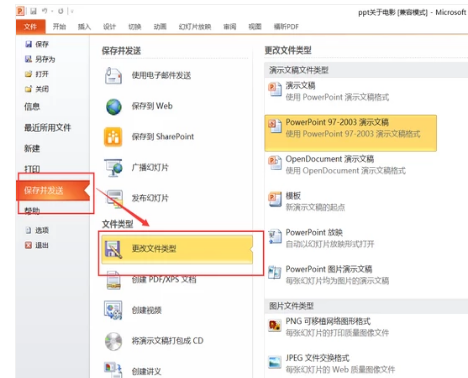This screenshot has width=468, height=378.
Task: Select 保存并发送 in the sidebar
Action: pos(53,190)
